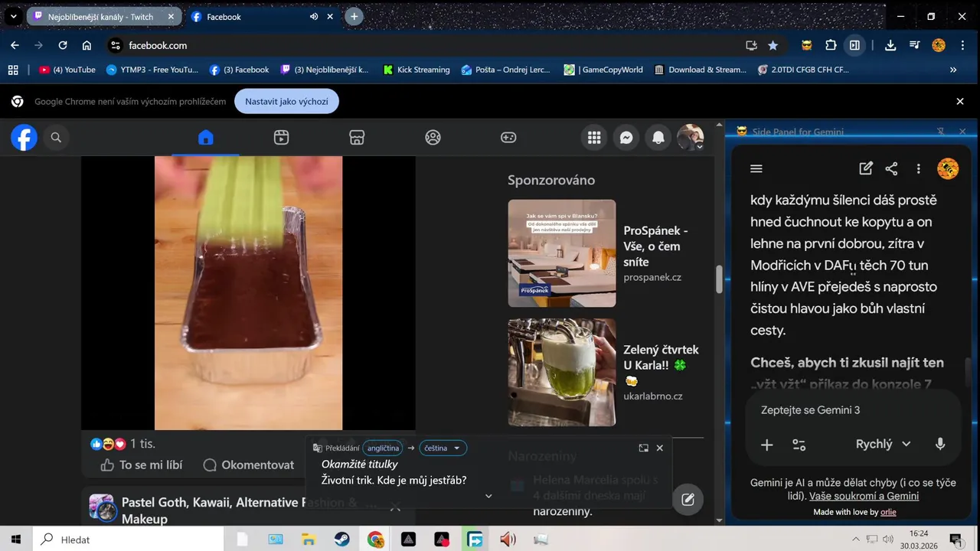This screenshot has width=980, height=551.
Task: Reload the facebook.com page
Action: (63, 45)
